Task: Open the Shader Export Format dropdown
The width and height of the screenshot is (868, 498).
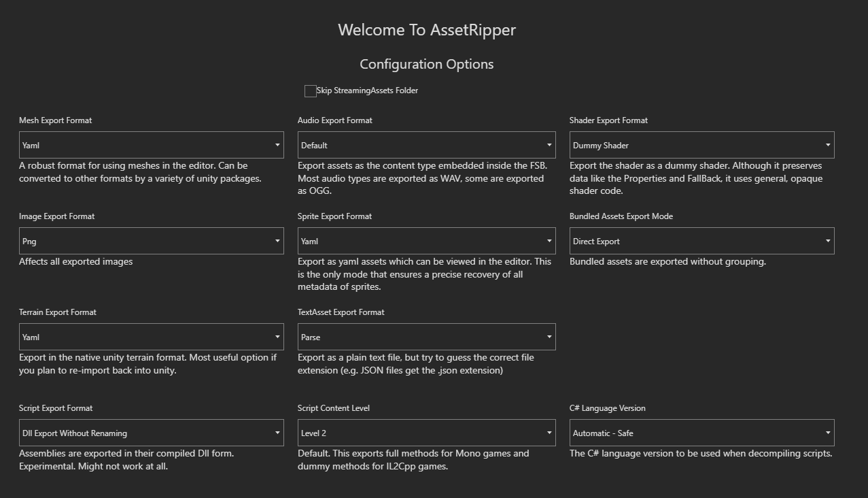Action: pos(702,145)
